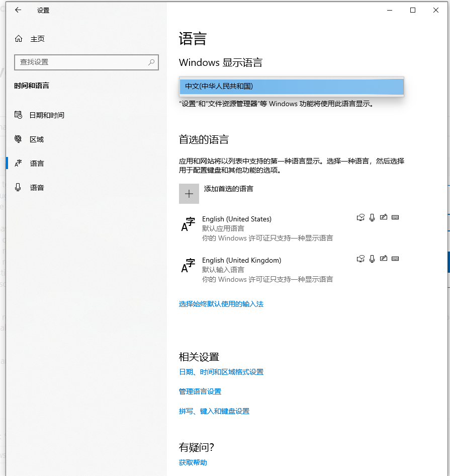Open 管理语言设置 link
Screen dimensions: 450x476
point(200,391)
